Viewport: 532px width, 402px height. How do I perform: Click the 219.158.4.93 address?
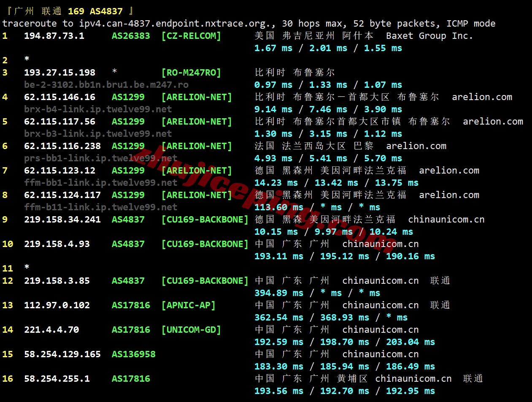(57, 244)
